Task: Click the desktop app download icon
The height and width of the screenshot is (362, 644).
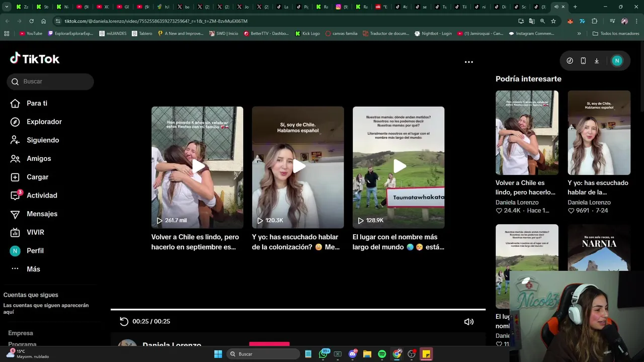Action: [x=597, y=61]
